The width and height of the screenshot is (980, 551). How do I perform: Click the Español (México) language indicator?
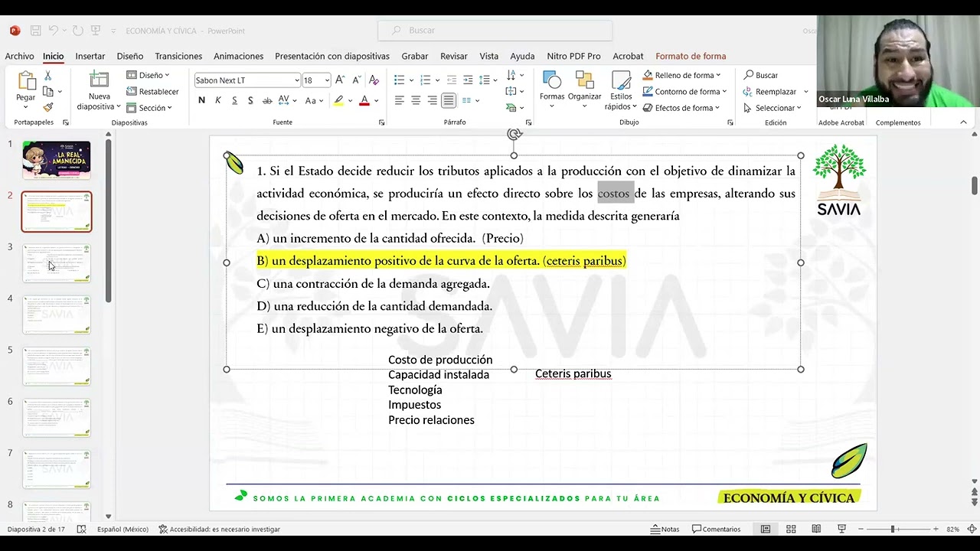click(122, 529)
